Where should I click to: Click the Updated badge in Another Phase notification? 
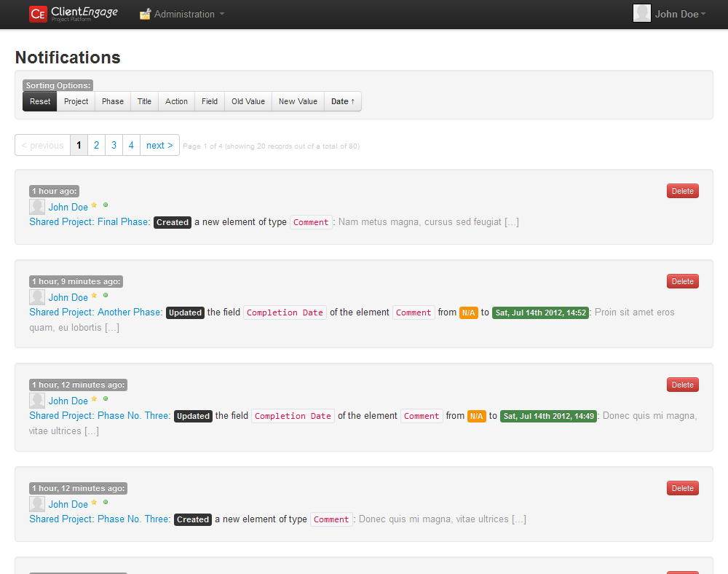click(x=185, y=313)
